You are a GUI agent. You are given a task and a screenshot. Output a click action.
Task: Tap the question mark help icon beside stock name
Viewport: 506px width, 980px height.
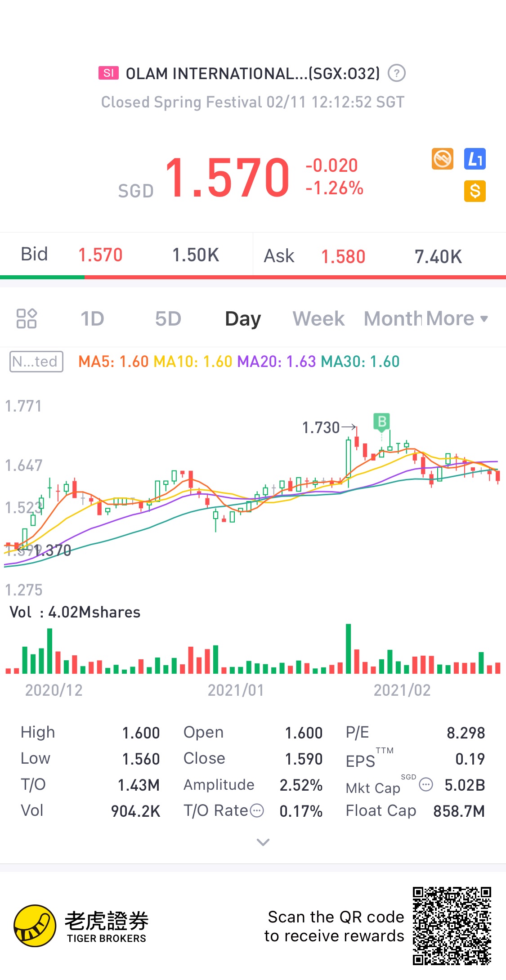pyautogui.click(x=396, y=73)
